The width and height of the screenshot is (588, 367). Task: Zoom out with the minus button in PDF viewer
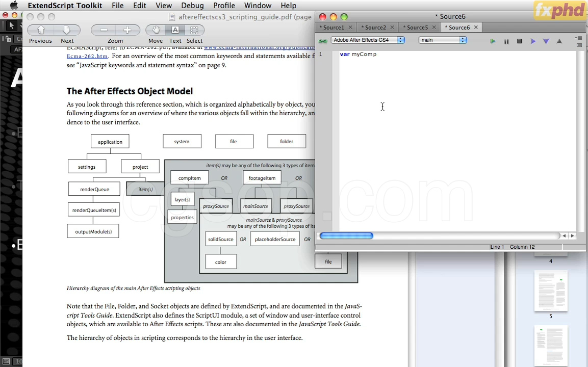coord(104,30)
